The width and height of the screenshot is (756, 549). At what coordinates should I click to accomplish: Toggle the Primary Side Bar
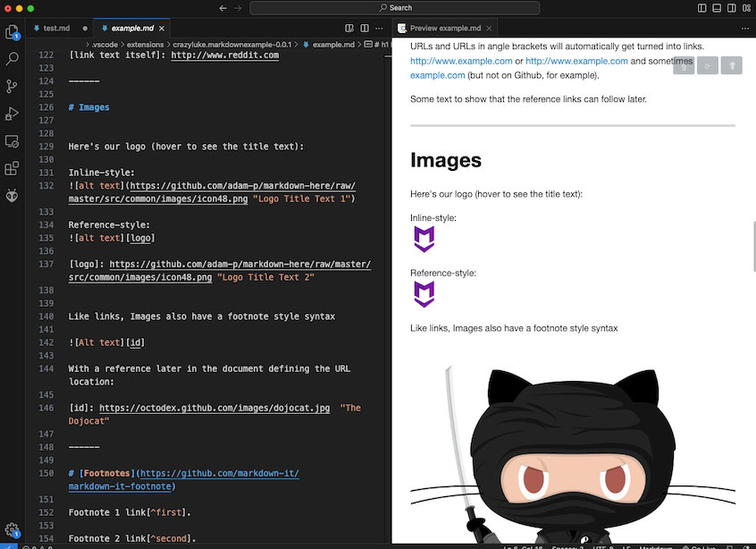pyautogui.click(x=702, y=8)
